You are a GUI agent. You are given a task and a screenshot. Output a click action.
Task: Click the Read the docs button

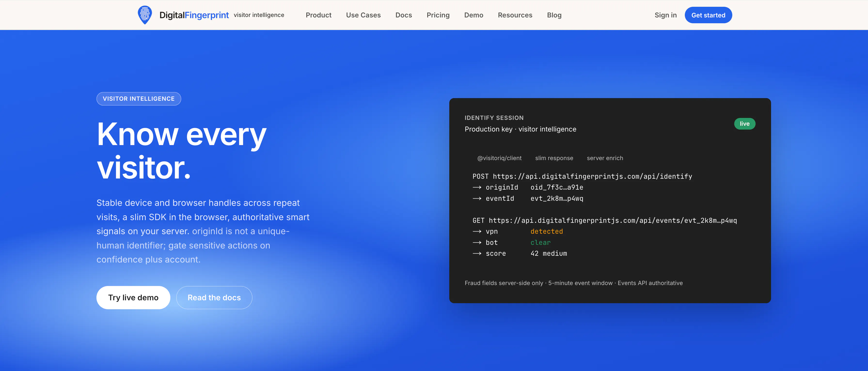(214, 298)
